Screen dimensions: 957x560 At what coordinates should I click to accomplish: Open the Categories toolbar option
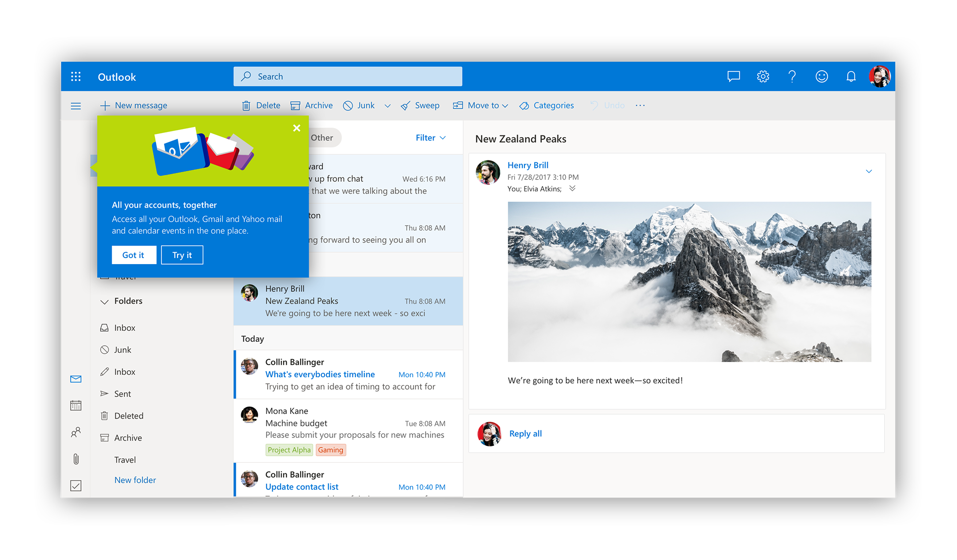pos(547,106)
